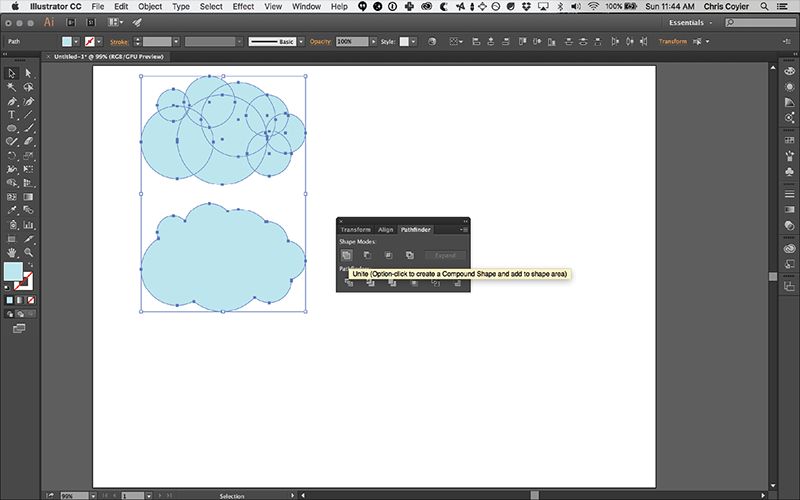Pick the Selection tool arrow
Screen dimensions: 800x500
point(11,73)
